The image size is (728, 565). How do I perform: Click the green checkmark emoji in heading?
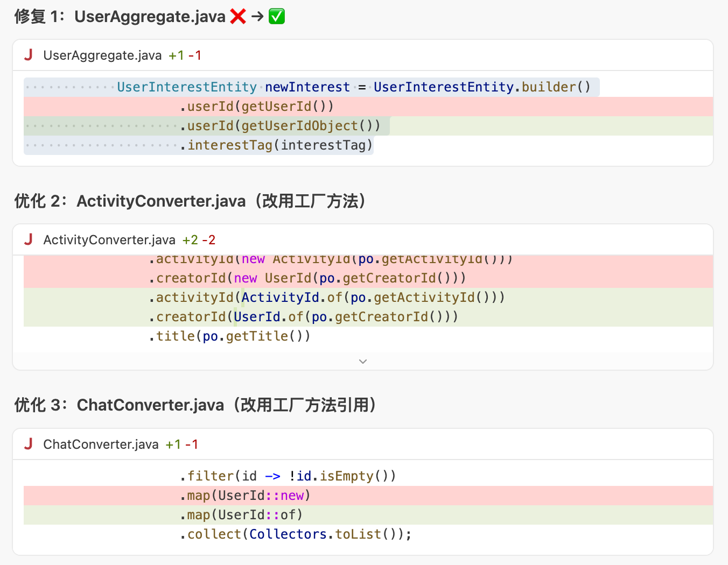point(277,17)
